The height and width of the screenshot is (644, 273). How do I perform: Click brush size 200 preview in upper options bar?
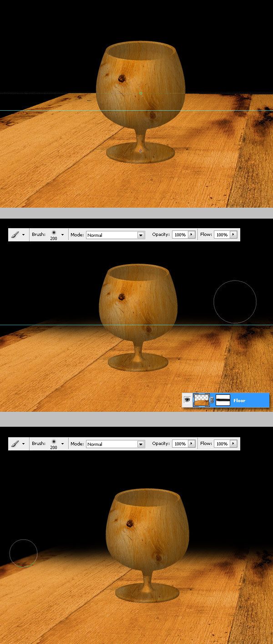pyautogui.click(x=54, y=235)
